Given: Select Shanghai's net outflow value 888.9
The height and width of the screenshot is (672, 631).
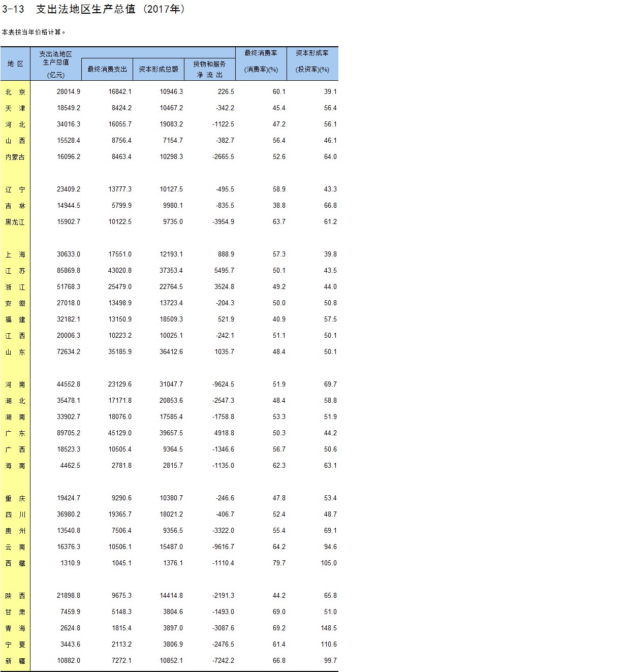Looking at the screenshot, I should point(226,254).
